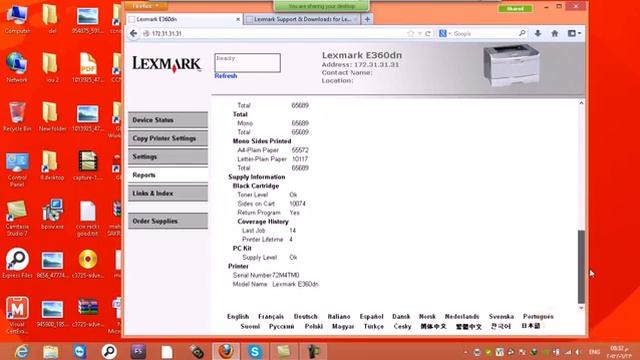Click the page vertical scrollbar thumb
The image size is (640, 360).
coord(581,267)
